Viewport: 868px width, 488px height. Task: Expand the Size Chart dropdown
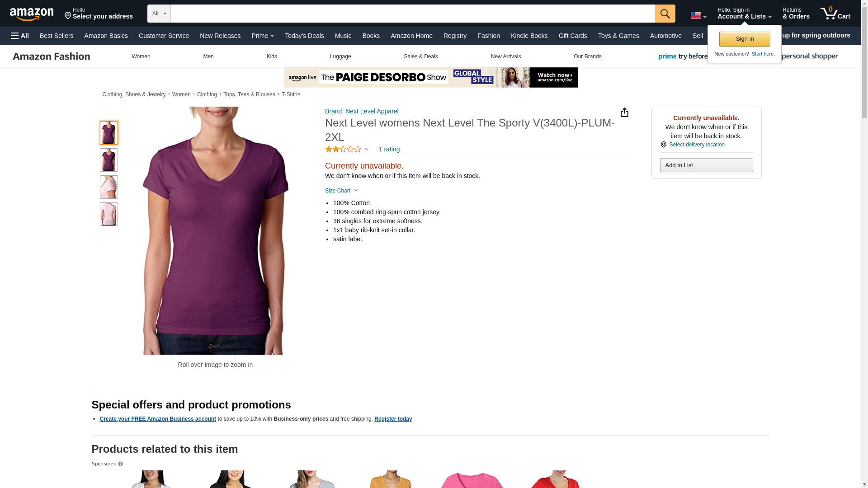click(x=341, y=191)
